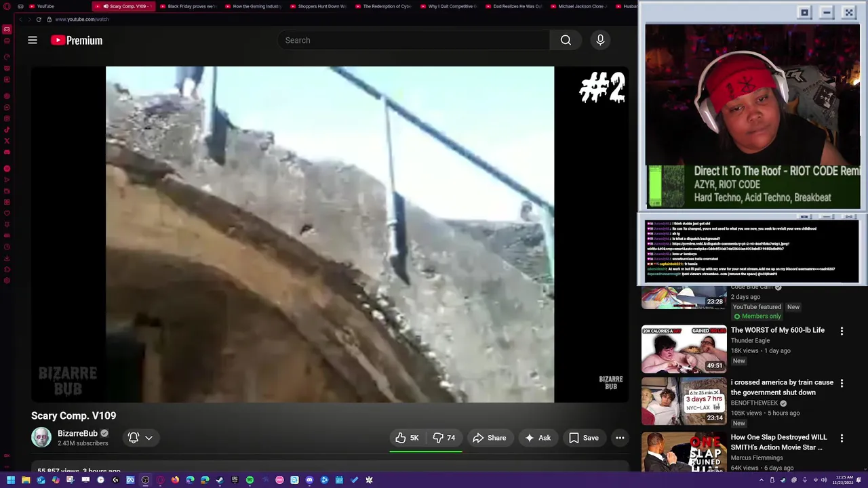Open How One Slap Destroyed WILL SMITH's video
Screen dimensions: 868x488
click(778, 442)
